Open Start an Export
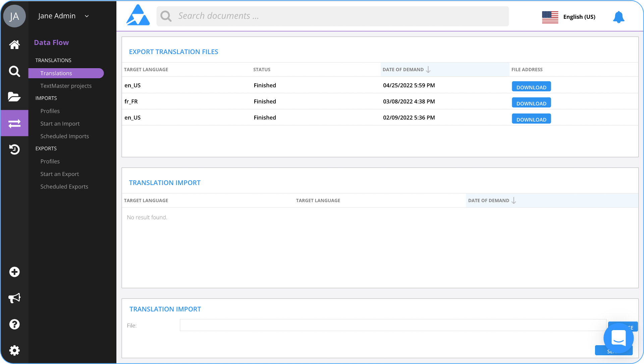Viewport: 644px width, 364px height. click(x=60, y=174)
